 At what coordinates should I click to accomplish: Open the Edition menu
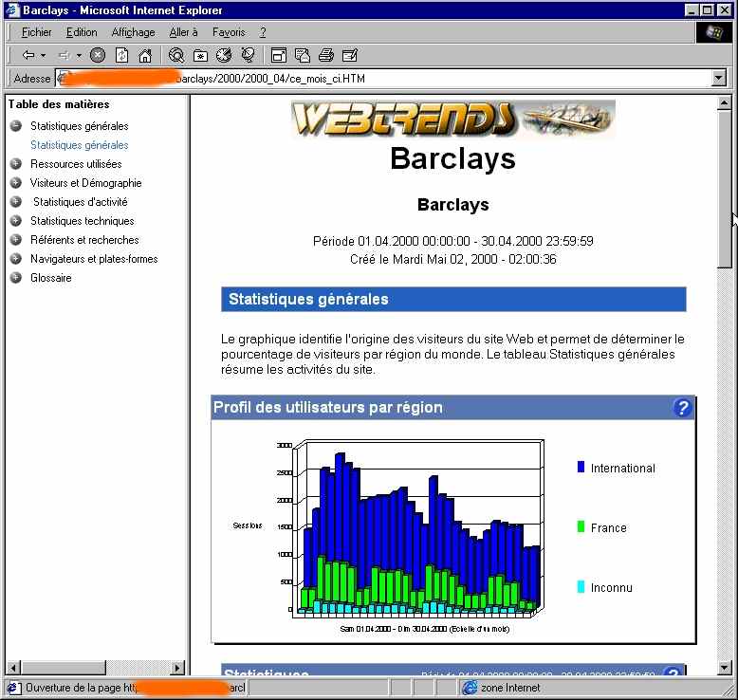(82, 32)
